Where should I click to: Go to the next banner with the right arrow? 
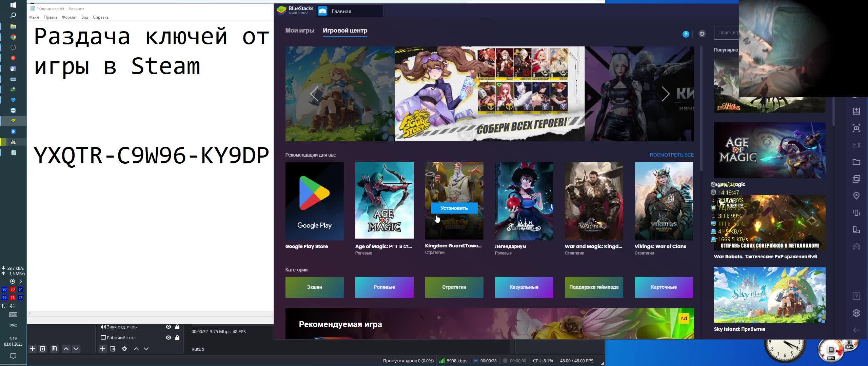tap(665, 94)
